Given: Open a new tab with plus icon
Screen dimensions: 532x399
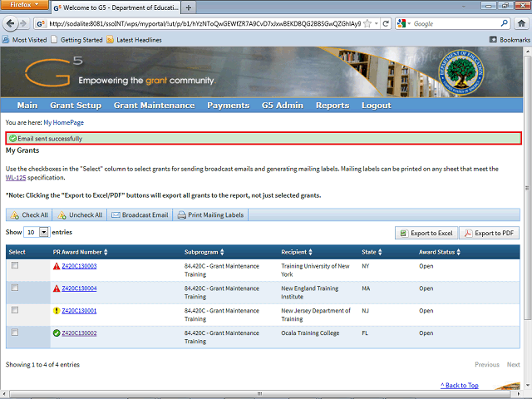Looking at the screenshot, I should click(x=189, y=7).
